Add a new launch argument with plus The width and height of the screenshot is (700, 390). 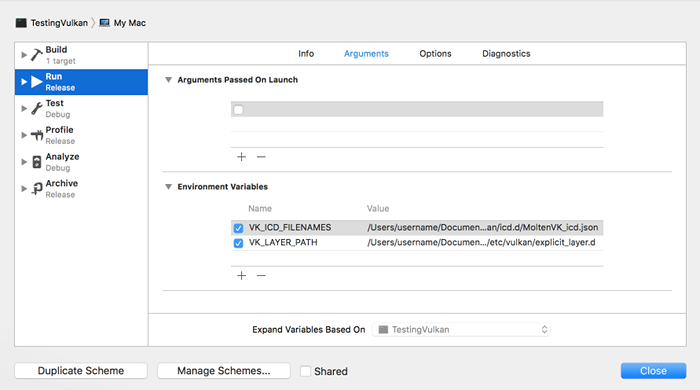point(242,157)
